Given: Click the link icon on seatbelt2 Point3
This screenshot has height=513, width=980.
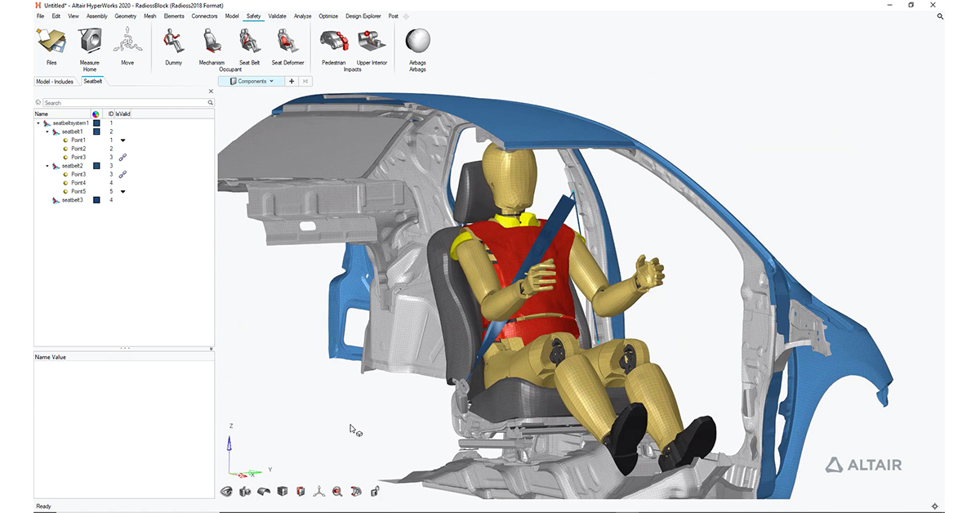Looking at the screenshot, I should point(122,174).
